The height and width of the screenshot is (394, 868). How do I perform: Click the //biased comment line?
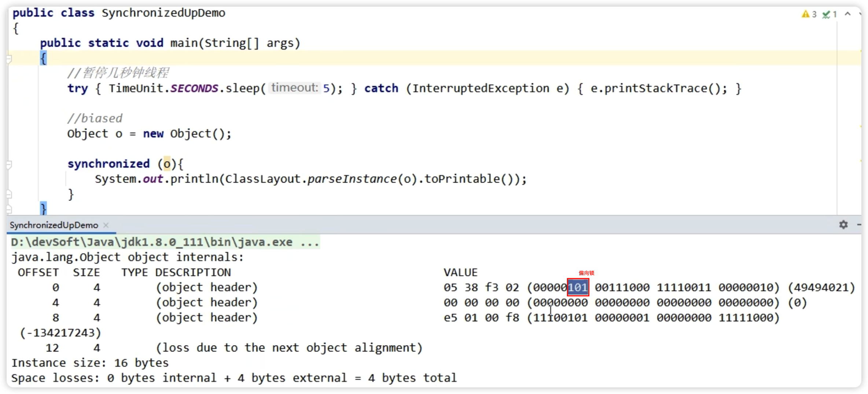pyautogui.click(x=95, y=118)
